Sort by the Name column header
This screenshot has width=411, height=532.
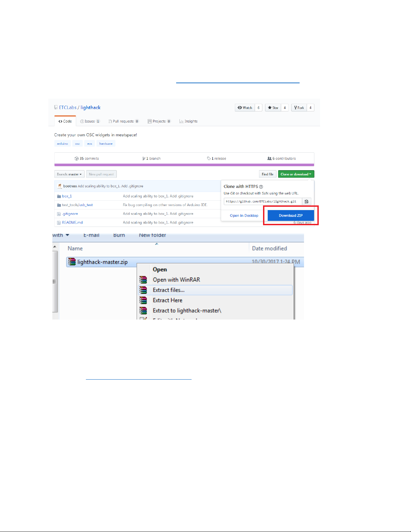[75, 248]
